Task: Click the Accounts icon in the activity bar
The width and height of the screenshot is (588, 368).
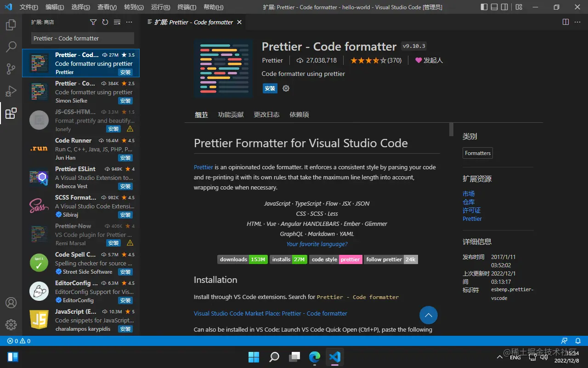Action: pyautogui.click(x=11, y=303)
